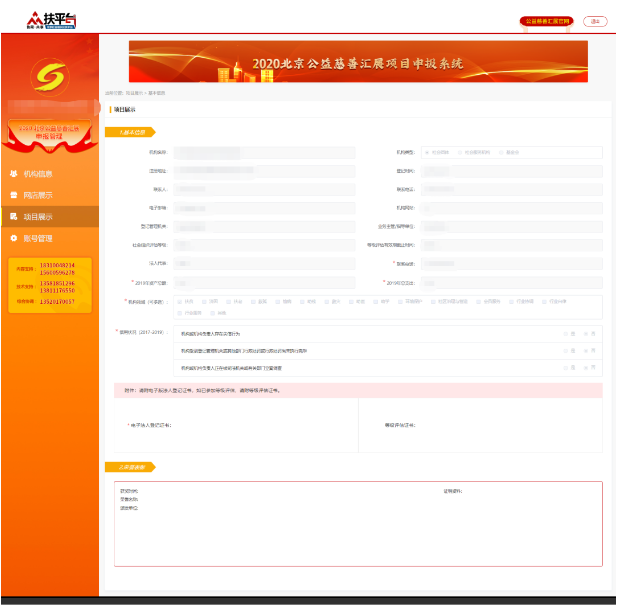Click 项目展示 in the breadcrumb

coord(134,93)
